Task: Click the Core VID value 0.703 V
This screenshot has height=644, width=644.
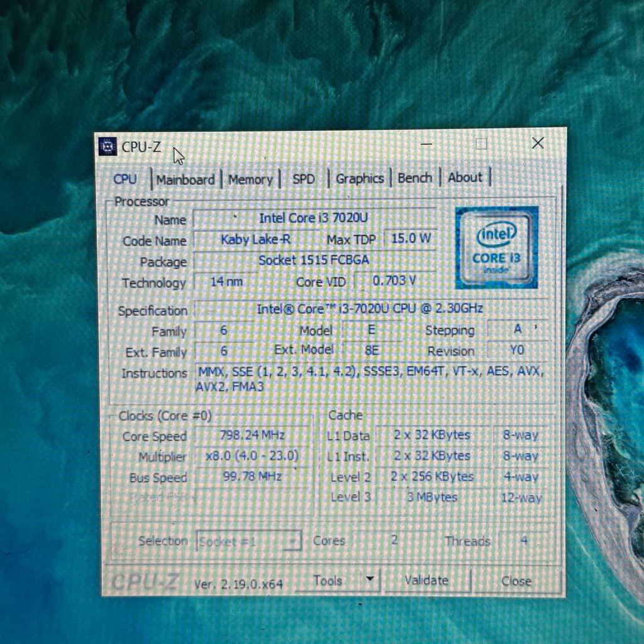Action: coord(394,281)
